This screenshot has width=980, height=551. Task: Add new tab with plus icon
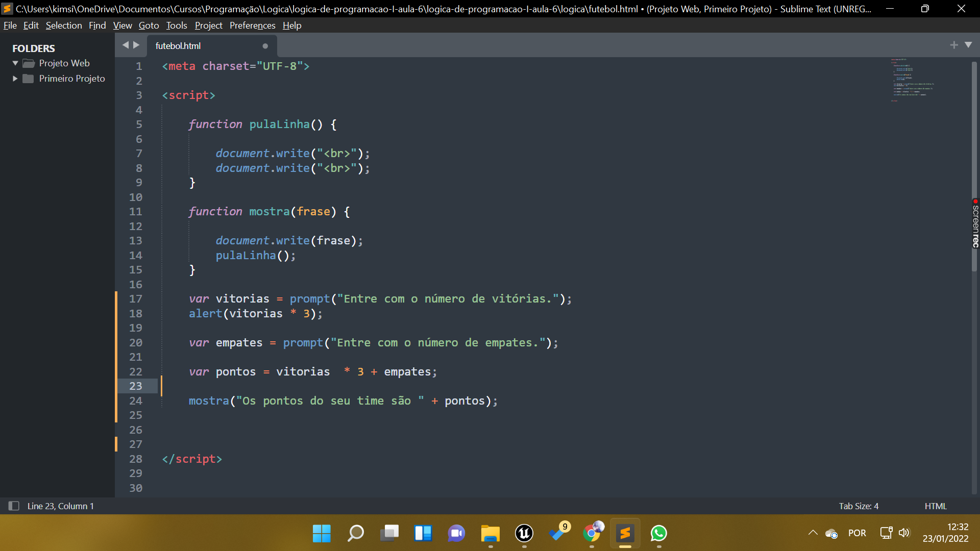953,45
